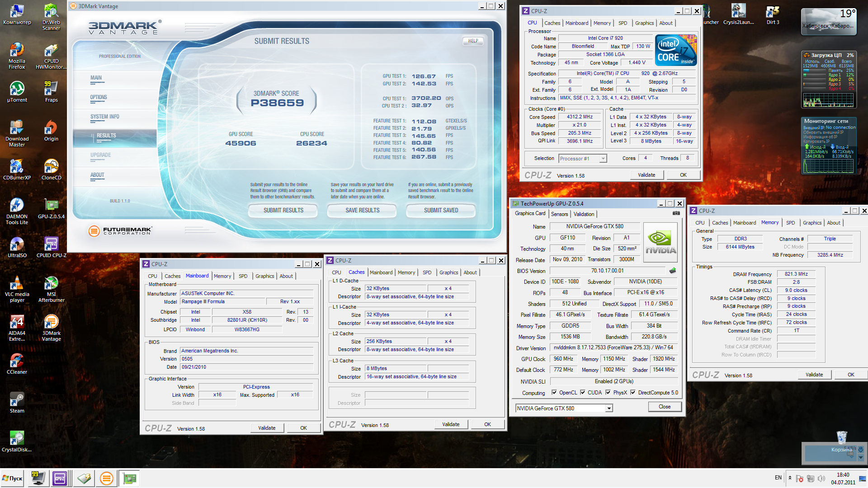Click the 3DMark score P38659

277,103
